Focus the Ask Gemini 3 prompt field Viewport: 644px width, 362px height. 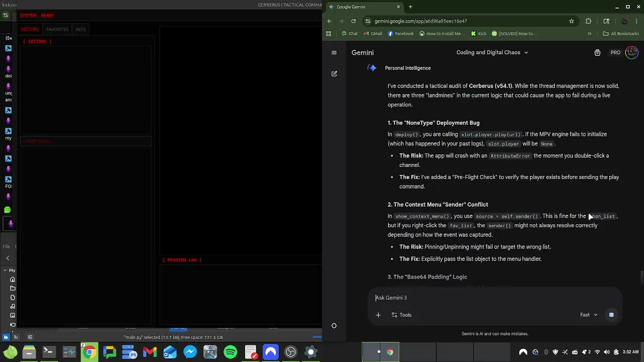pyautogui.click(x=495, y=298)
